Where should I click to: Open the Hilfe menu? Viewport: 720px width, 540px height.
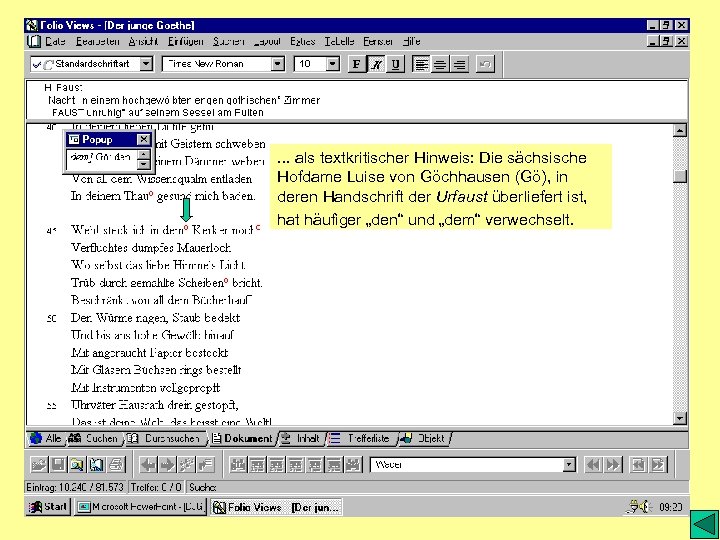coord(411,41)
